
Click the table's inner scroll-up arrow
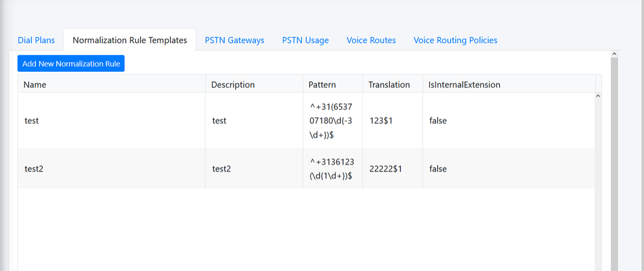[598, 97]
